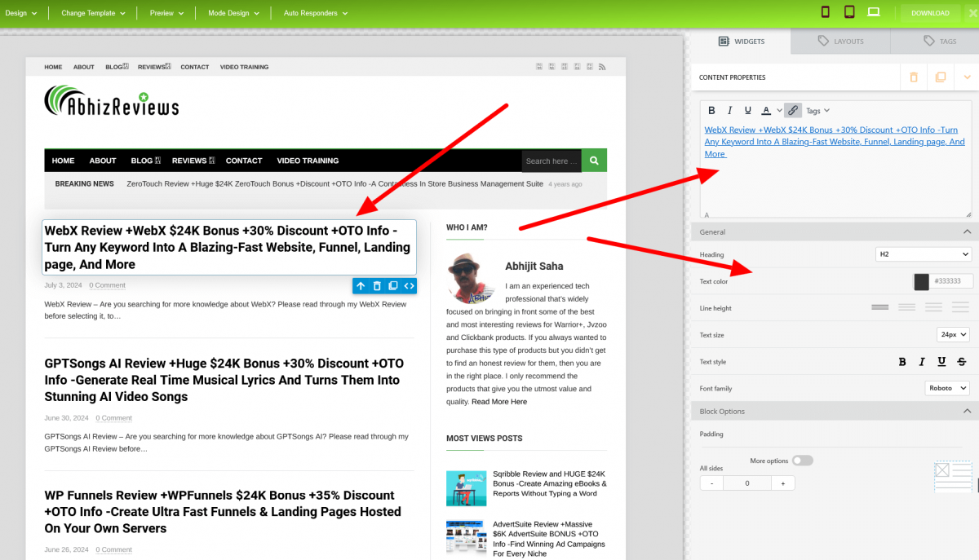979x560 pixels.
Task: Switch to the Widgets tab
Action: (740, 41)
